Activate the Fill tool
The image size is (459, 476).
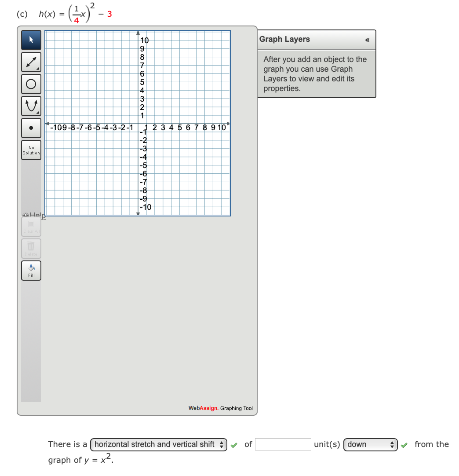point(31,270)
